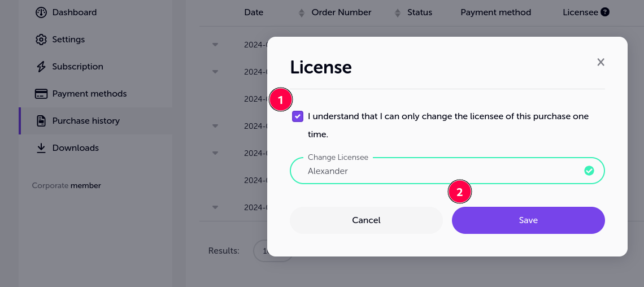Image resolution: width=644 pixels, height=287 pixels.
Task: Click the Licensee help question mark icon
Action: tap(605, 12)
